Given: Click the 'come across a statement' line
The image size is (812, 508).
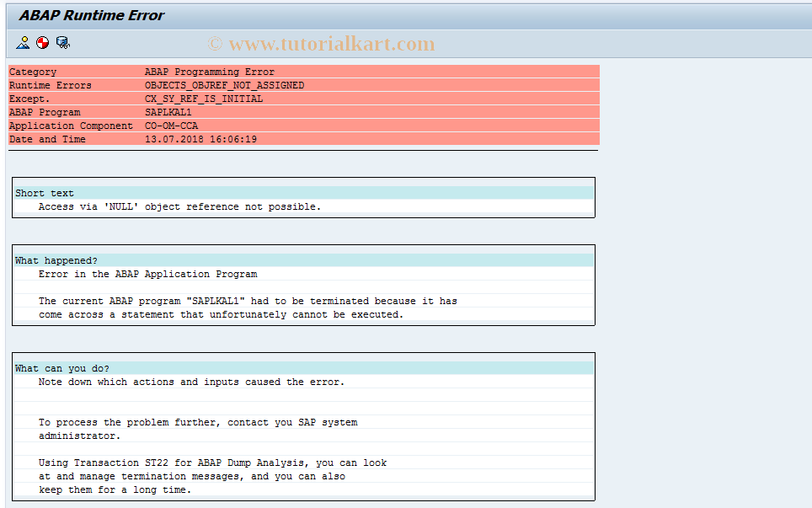Looking at the screenshot, I should [x=221, y=314].
